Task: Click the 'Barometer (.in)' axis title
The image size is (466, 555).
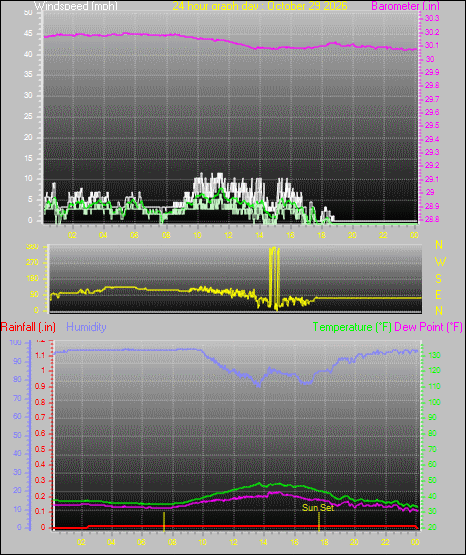Action: tap(405, 6)
